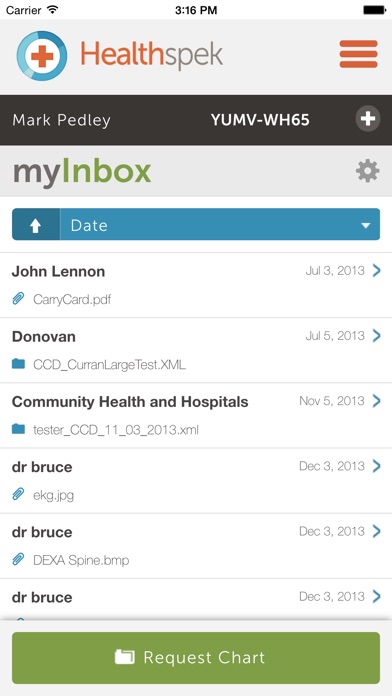Open John Lennon message chevron
This screenshot has height=696, width=392.
click(376, 270)
